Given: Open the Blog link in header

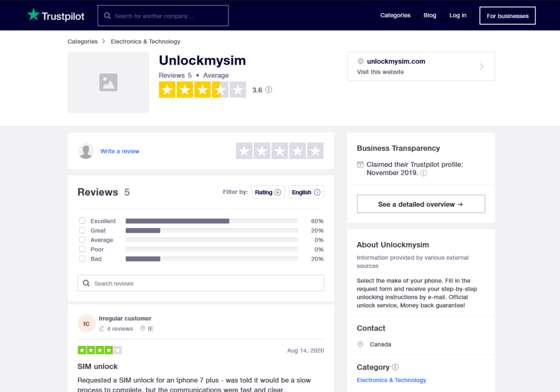Looking at the screenshot, I should coord(430,15).
